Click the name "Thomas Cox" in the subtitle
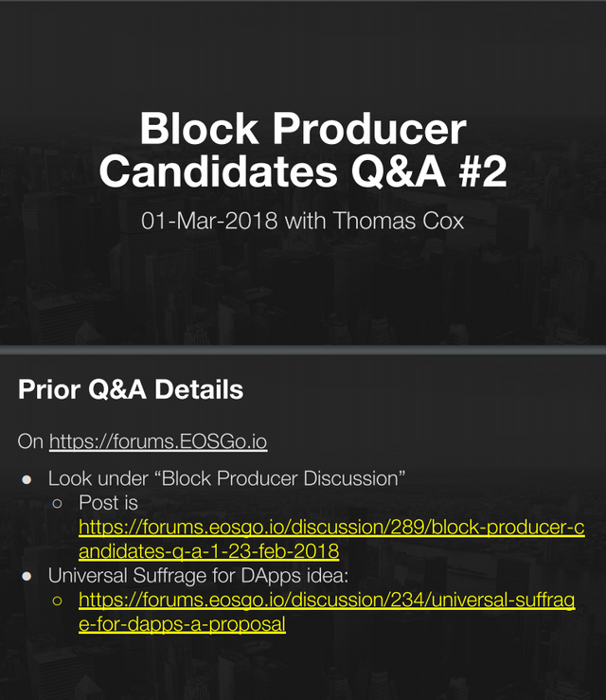606x700 pixels. click(409, 222)
